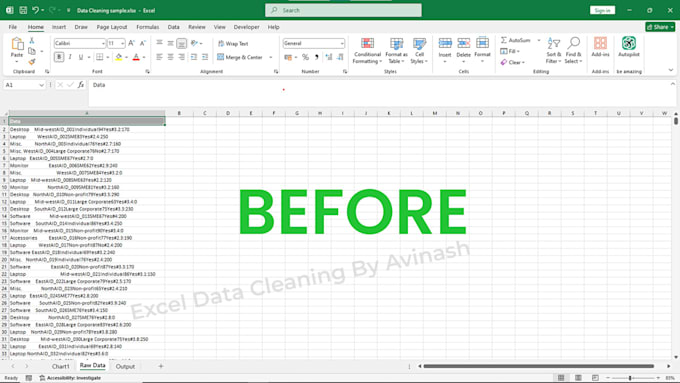The image size is (680, 383).
Task: Open the Calibri font name dropdown
Action: [103, 43]
